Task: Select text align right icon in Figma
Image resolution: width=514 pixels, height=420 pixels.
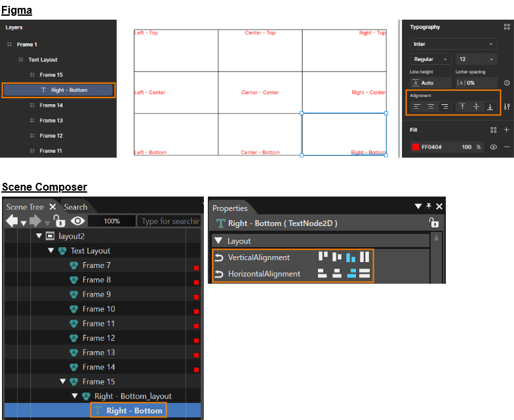Action: click(445, 106)
